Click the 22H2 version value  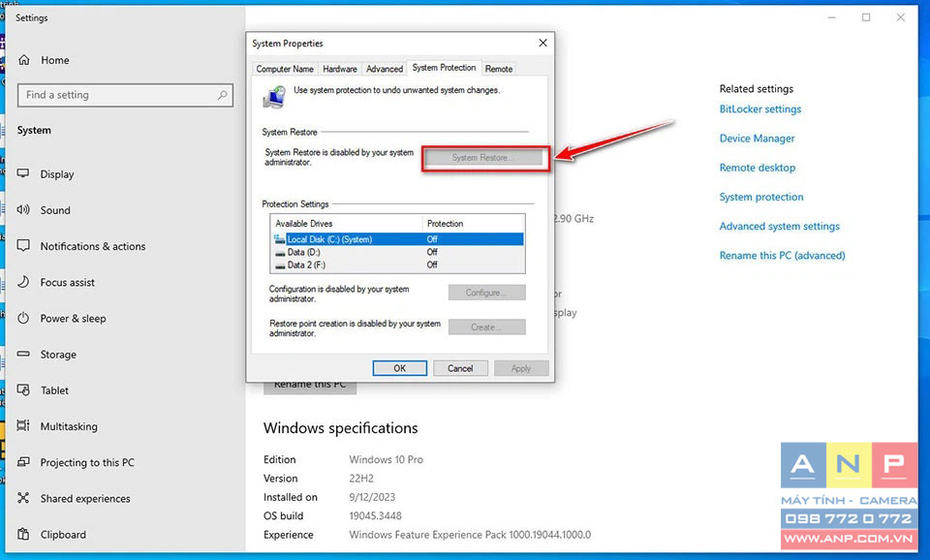pyautogui.click(x=361, y=479)
